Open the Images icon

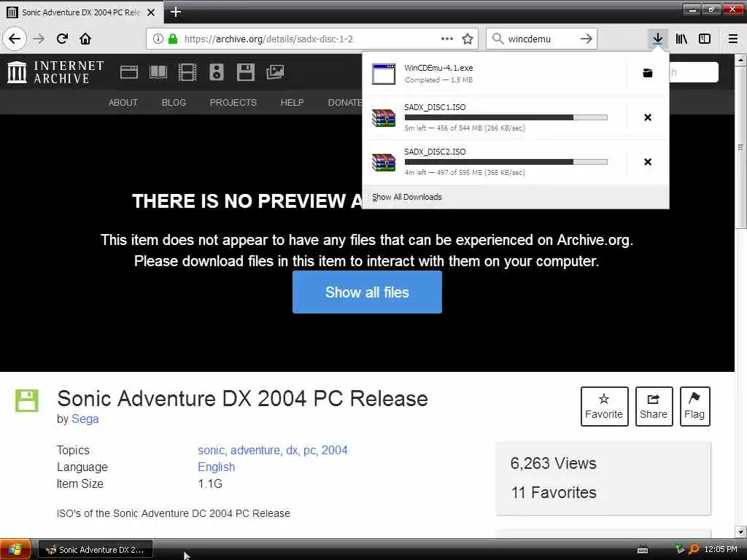(275, 72)
